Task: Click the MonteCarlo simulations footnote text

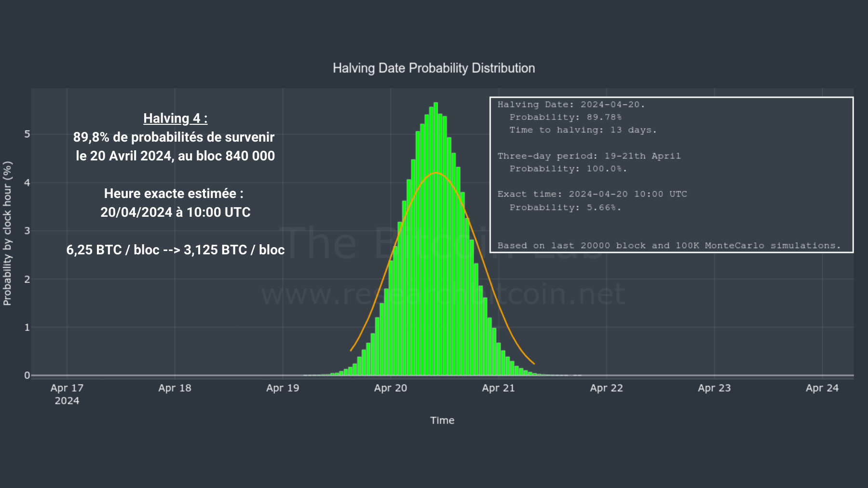Action: click(x=670, y=245)
